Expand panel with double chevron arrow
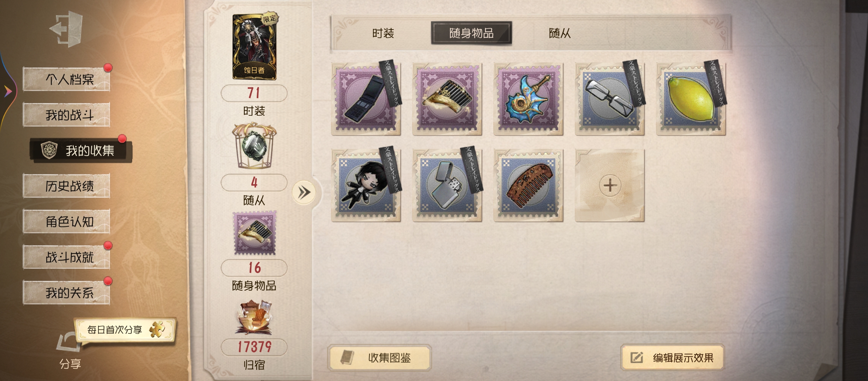Image resolution: width=868 pixels, height=381 pixels. [304, 193]
